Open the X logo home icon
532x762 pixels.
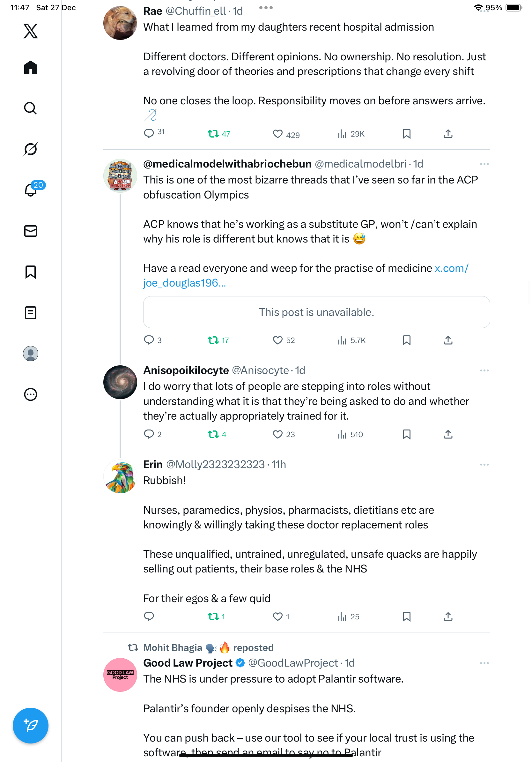point(31,31)
